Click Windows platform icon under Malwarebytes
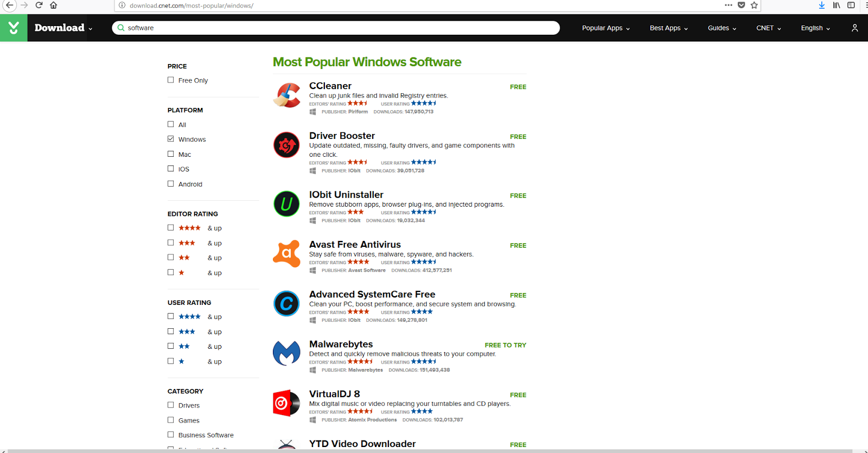This screenshot has width=868, height=453. (x=313, y=370)
